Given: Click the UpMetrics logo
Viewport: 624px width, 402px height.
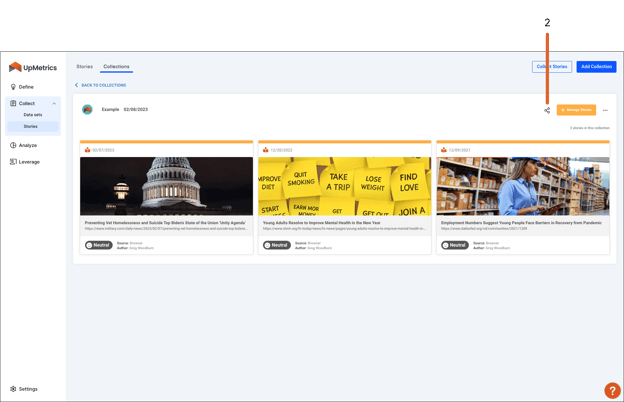Looking at the screenshot, I should [x=33, y=67].
